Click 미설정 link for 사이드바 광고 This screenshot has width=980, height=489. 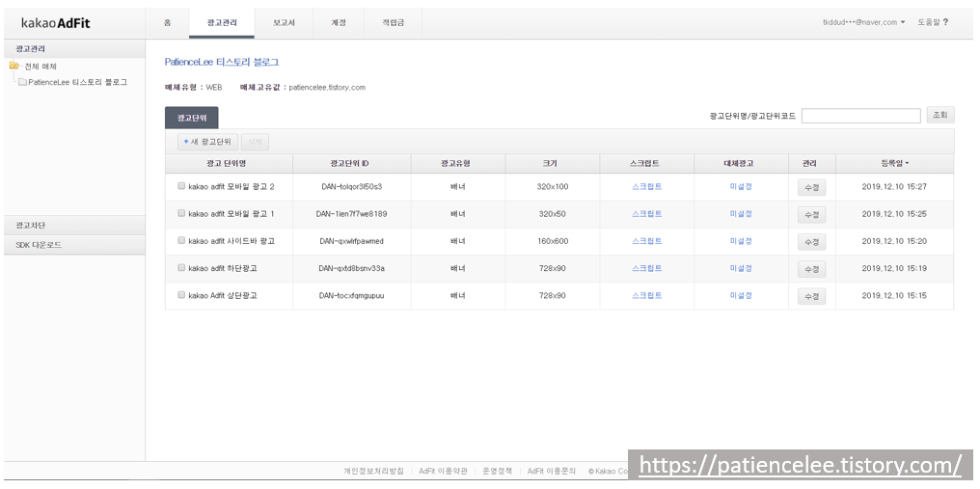point(741,241)
